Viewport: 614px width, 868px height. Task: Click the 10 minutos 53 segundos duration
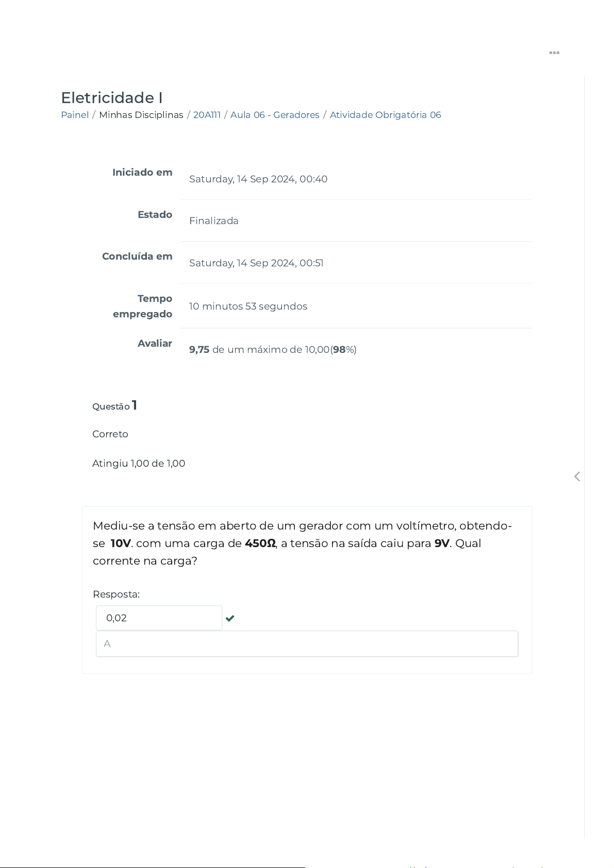[x=248, y=307]
